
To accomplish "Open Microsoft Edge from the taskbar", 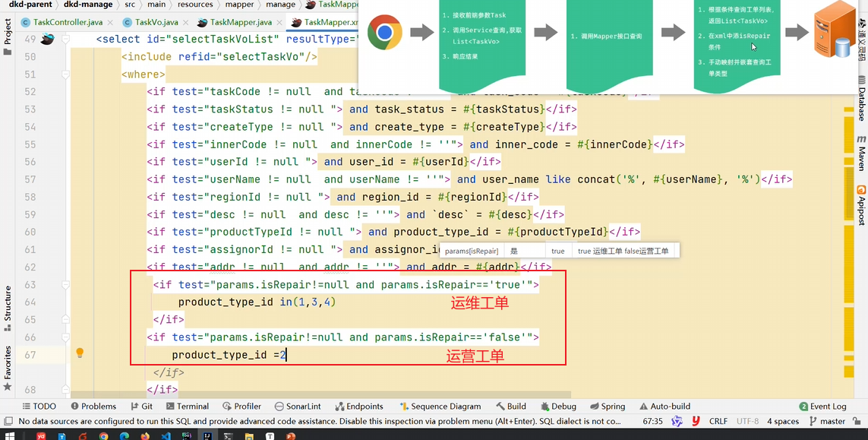I will point(124,435).
